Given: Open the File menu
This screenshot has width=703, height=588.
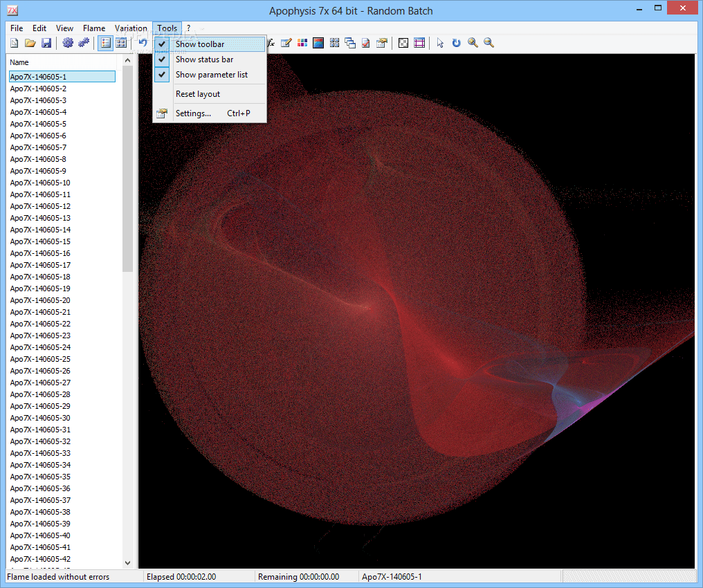Looking at the screenshot, I should tap(17, 28).
